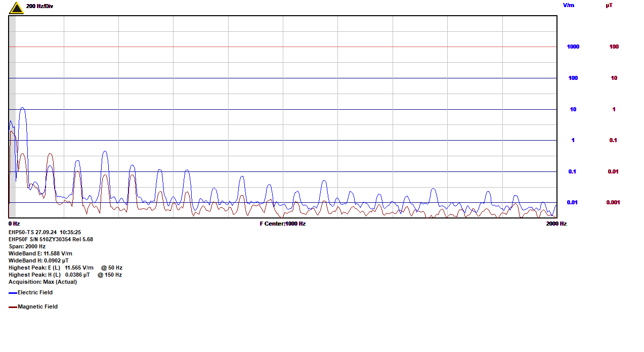Viewport: 644px width, 352px height.
Task: Click the "Magnetic Field" legend text
Action: pos(37,306)
